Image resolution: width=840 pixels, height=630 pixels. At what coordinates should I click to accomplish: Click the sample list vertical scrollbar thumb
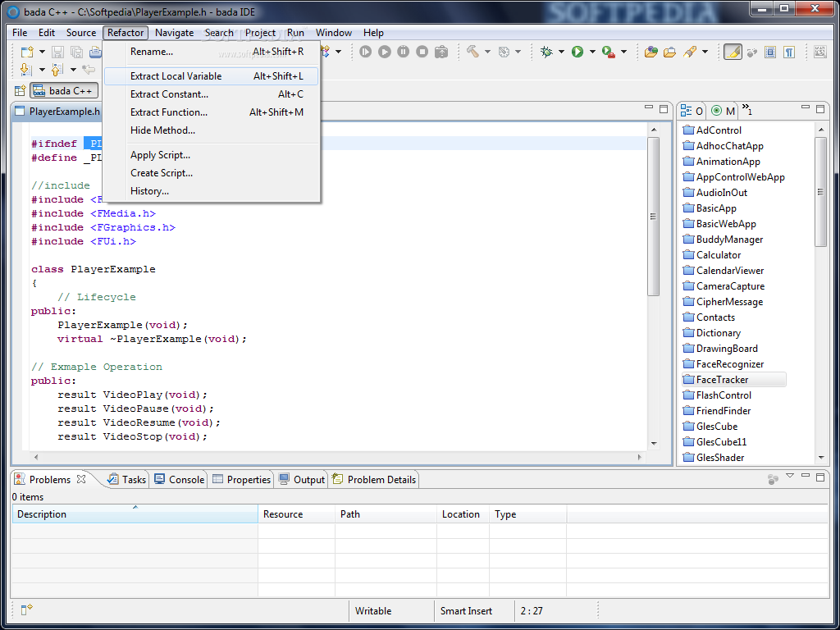[820, 192]
